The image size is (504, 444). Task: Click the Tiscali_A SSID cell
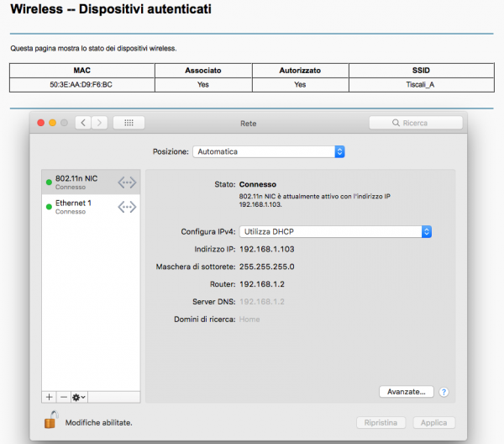tap(420, 85)
